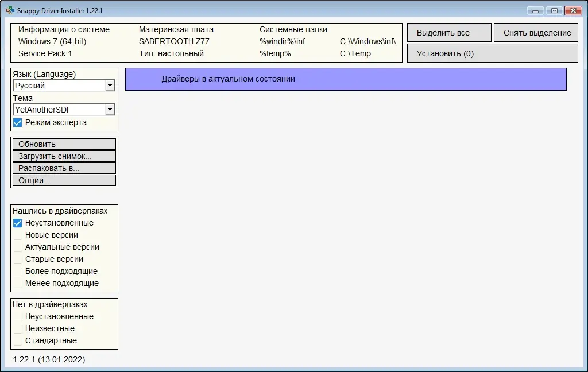Click the Выделить все button
588x372 pixels.
coord(448,32)
